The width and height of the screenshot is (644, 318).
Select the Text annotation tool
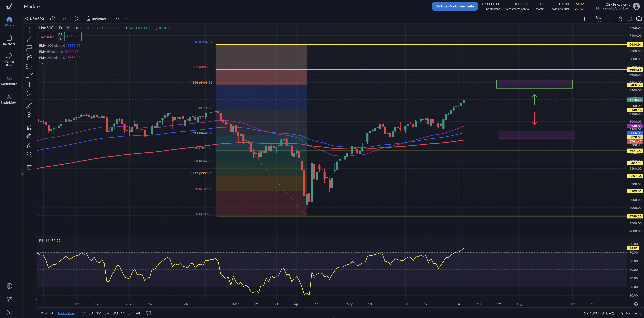click(x=29, y=84)
